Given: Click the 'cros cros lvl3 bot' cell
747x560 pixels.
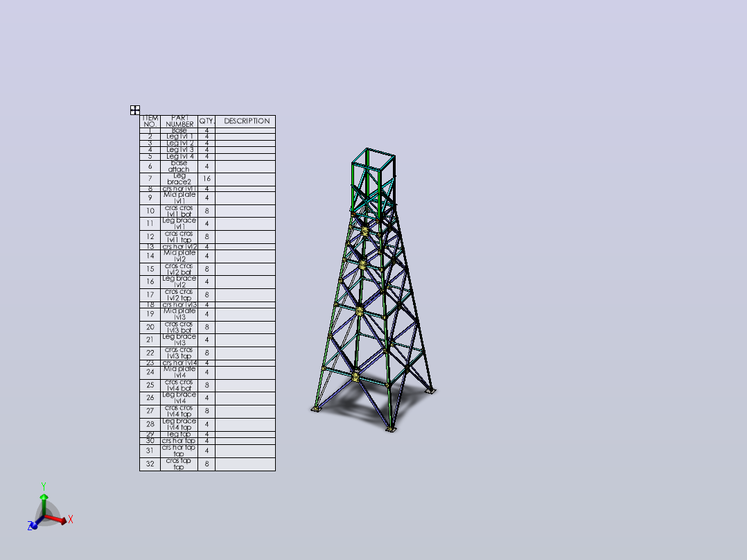Looking at the screenshot, I should point(179,327).
